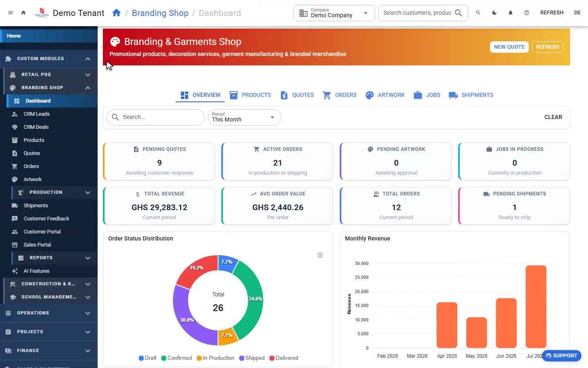Open the chart options menu icon
This screenshot has width=588, height=368.
(x=320, y=255)
